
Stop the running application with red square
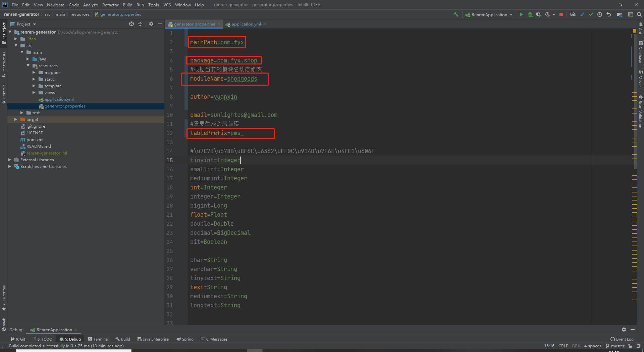pyautogui.click(x=561, y=14)
